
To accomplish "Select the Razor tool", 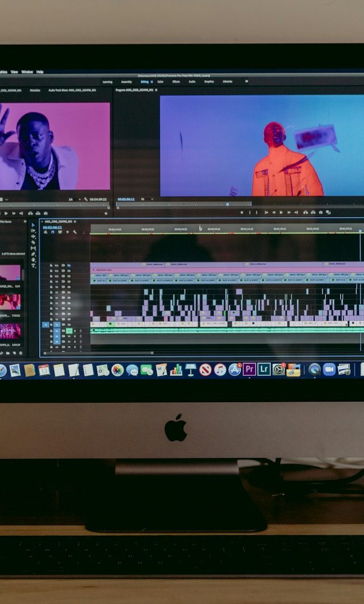I will [x=33, y=242].
